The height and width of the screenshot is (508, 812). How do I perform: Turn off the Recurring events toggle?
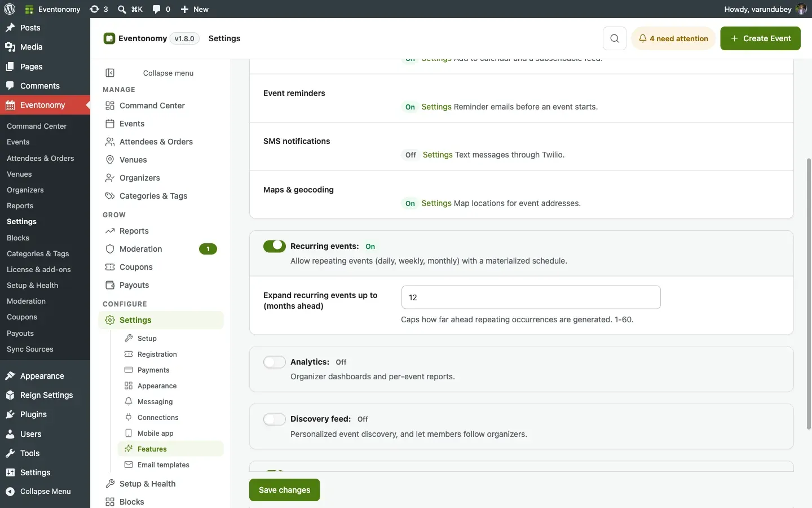click(x=275, y=246)
